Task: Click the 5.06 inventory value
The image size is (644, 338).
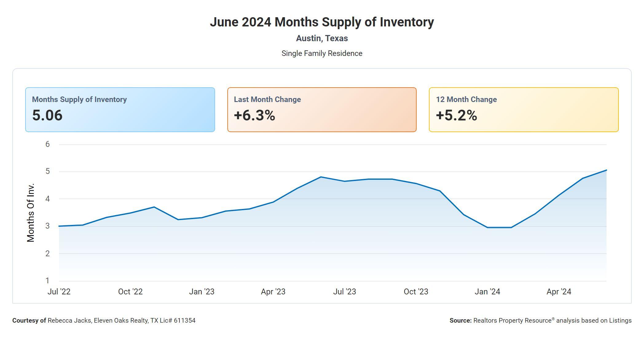Action: (47, 116)
